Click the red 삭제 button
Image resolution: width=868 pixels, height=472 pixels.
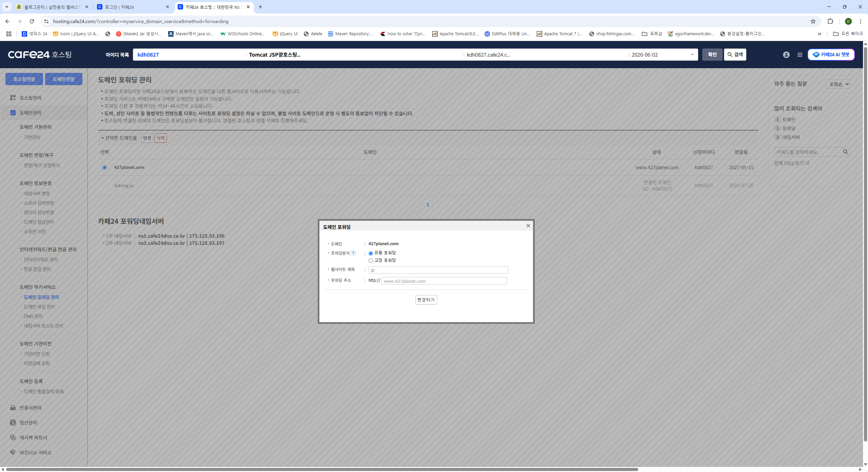pos(160,138)
